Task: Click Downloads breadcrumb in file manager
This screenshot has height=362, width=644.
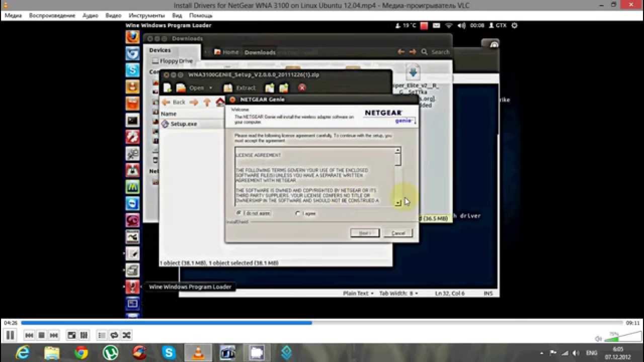Action: click(x=260, y=52)
